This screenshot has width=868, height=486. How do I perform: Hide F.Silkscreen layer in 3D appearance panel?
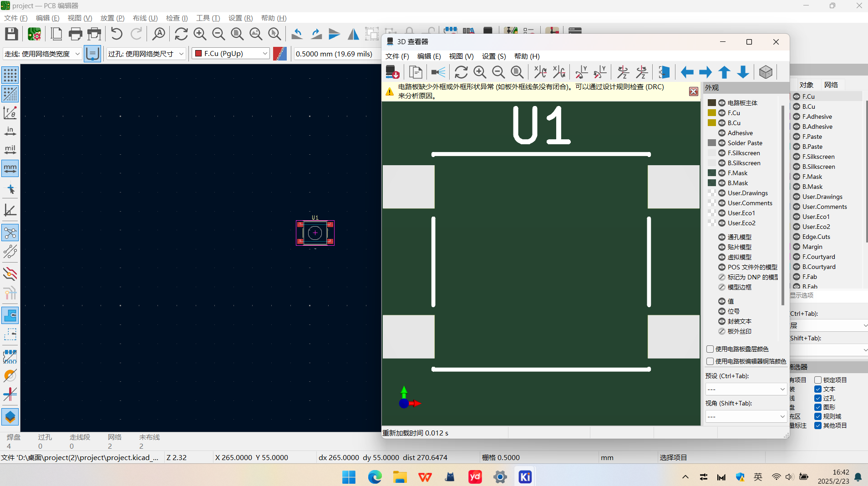(722, 153)
